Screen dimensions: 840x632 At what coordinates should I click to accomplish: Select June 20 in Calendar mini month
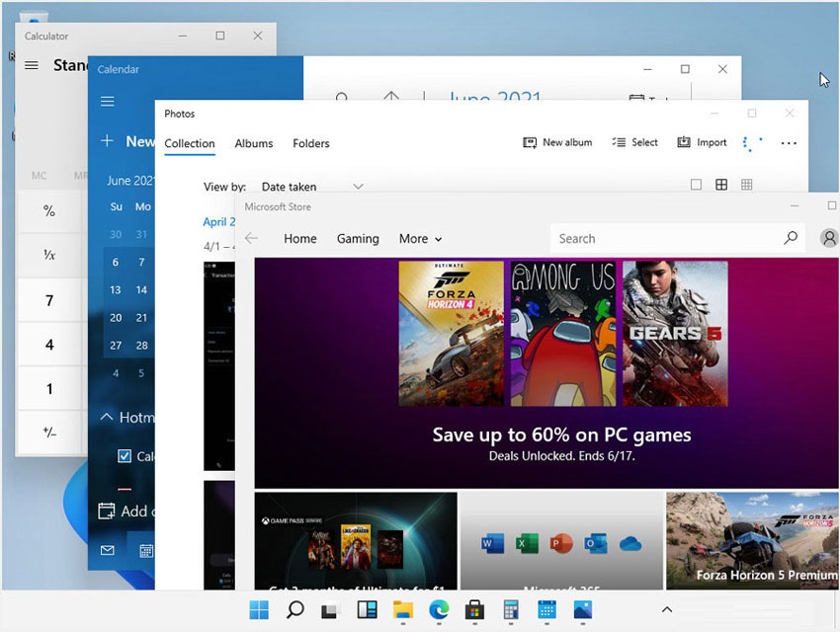pos(116,318)
